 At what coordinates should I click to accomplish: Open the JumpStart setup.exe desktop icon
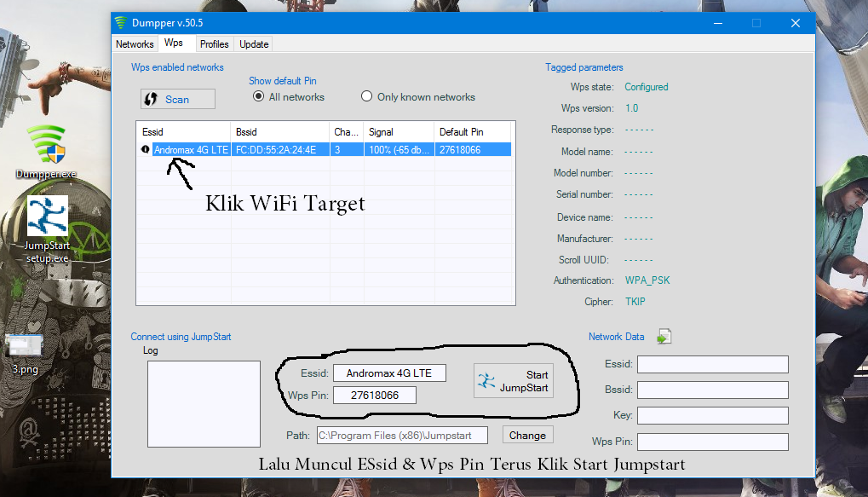point(47,228)
